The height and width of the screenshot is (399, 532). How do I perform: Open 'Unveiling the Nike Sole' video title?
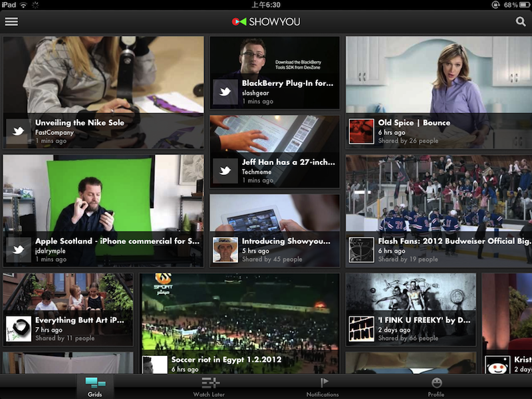tap(80, 122)
